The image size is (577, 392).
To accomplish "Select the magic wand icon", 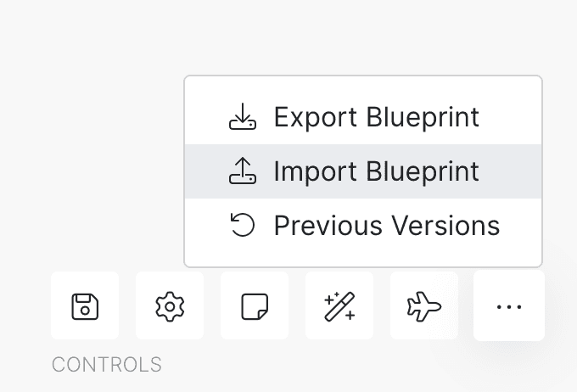I will tap(339, 306).
